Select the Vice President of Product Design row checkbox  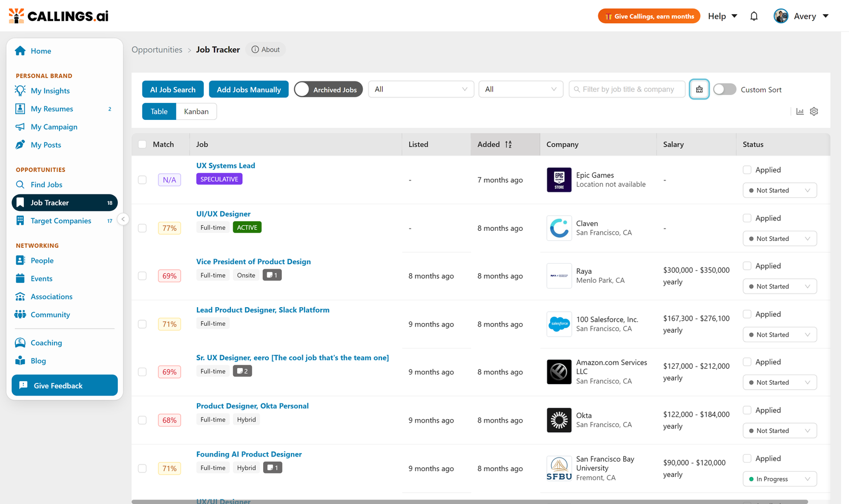click(142, 276)
